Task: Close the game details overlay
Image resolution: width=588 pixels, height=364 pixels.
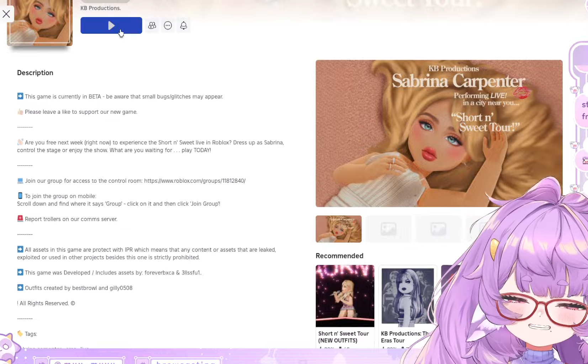Action: point(6,14)
